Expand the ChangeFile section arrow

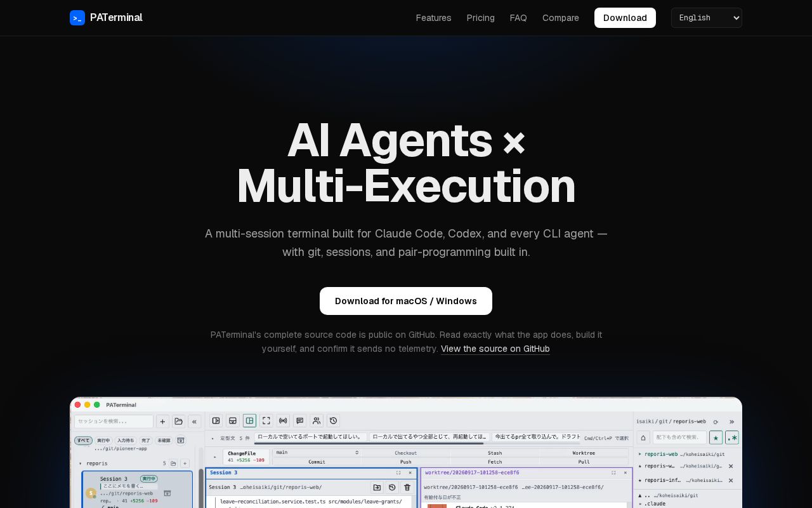[x=214, y=457]
